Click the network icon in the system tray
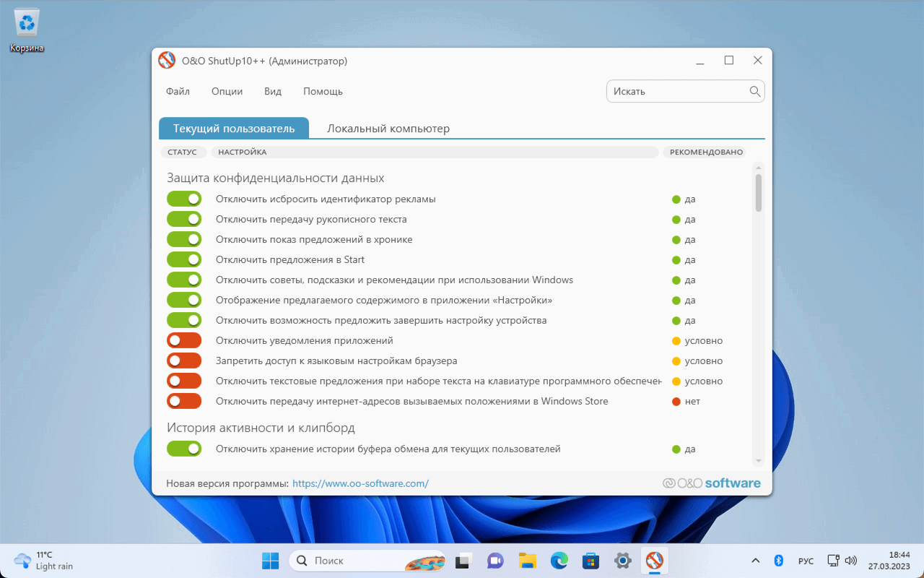The height and width of the screenshot is (578, 924). [x=833, y=561]
